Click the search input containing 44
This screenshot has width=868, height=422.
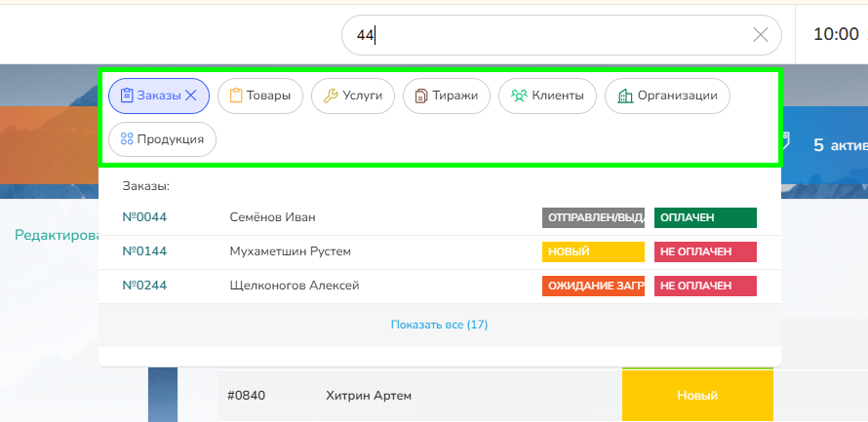click(x=546, y=35)
